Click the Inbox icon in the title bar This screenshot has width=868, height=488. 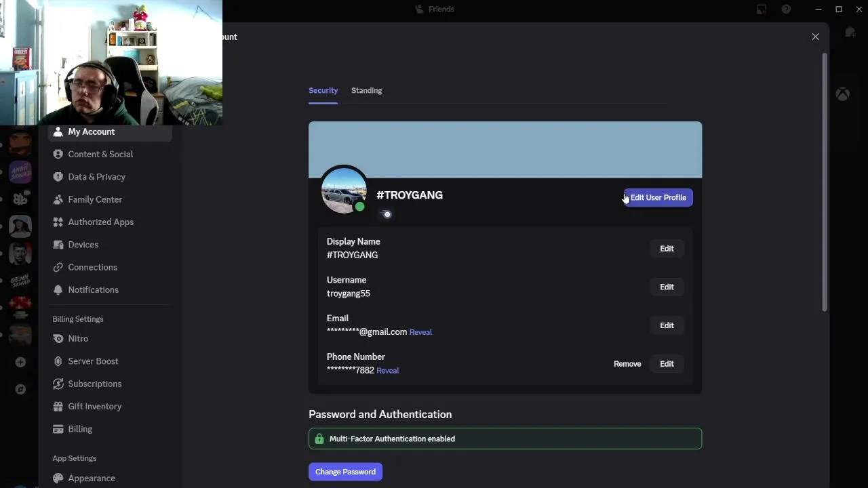[x=762, y=9]
